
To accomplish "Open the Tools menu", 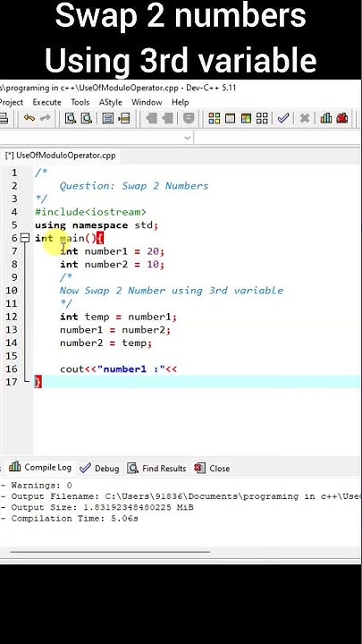I will [80, 102].
